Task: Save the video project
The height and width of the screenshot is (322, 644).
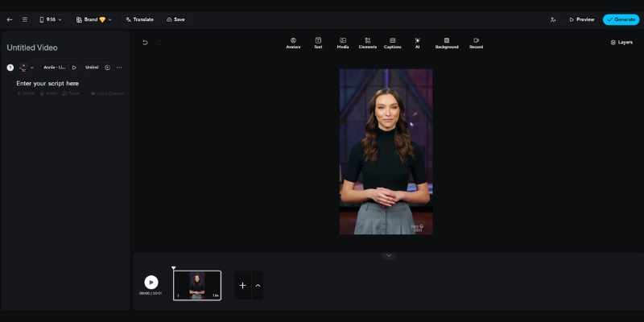Action: click(175, 19)
